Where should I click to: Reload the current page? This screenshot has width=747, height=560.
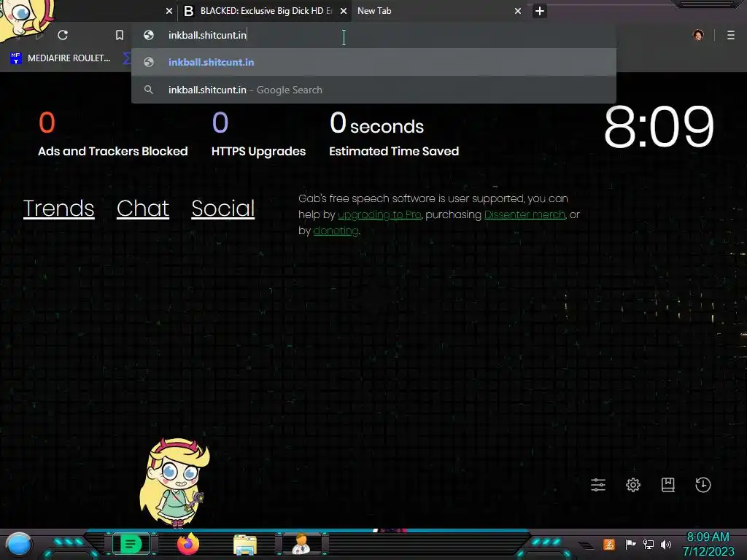tap(63, 35)
